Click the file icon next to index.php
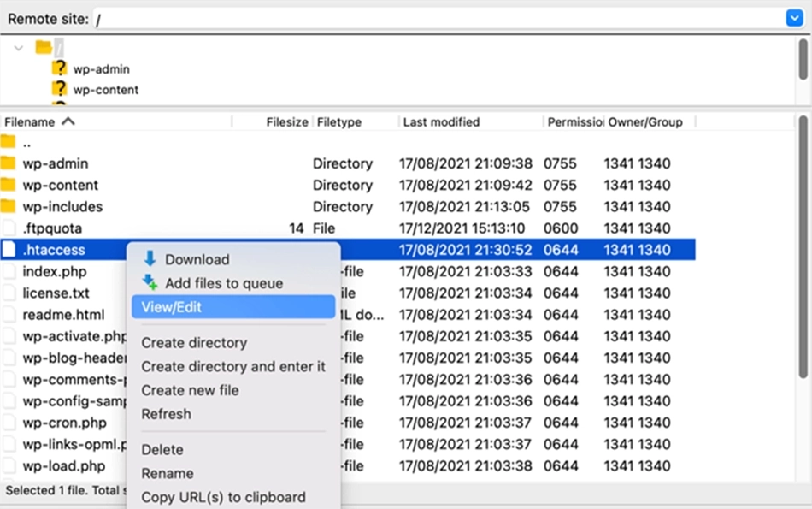The width and height of the screenshot is (812, 509). coord(10,271)
